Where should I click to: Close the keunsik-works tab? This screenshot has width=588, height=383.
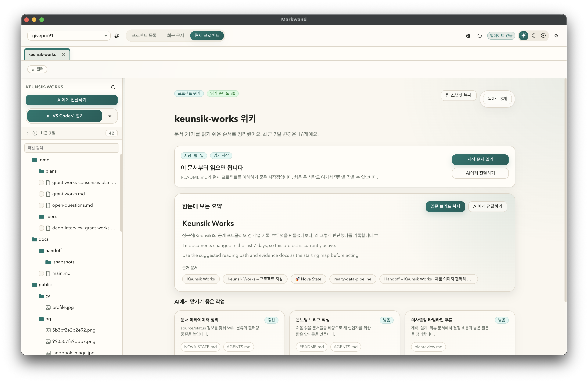point(63,54)
